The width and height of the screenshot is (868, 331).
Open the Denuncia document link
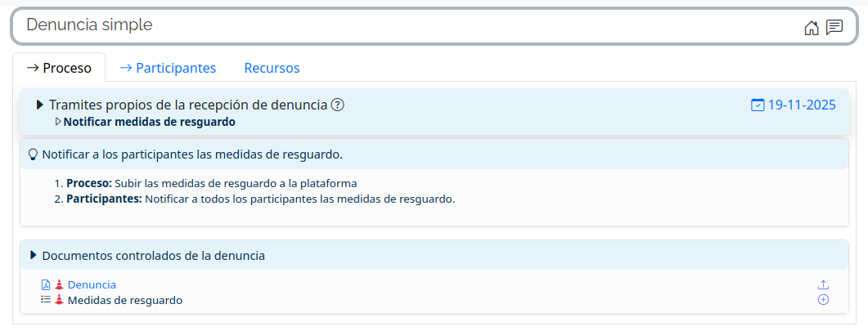click(92, 285)
